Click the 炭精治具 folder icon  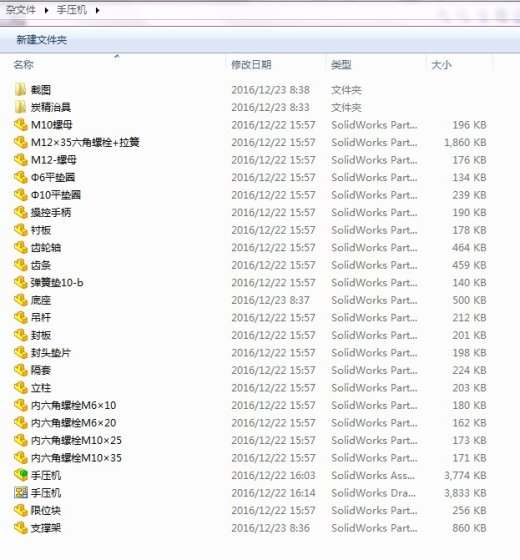(x=20, y=107)
